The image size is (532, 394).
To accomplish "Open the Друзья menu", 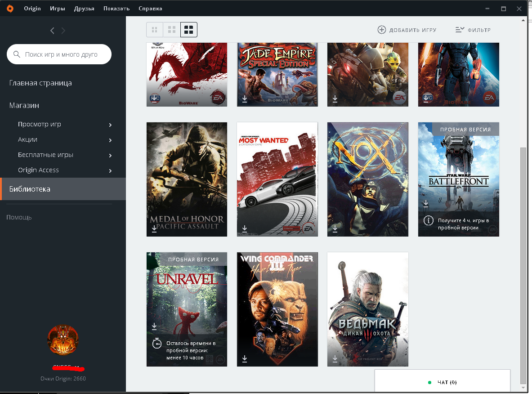I will (x=84, y=9).
